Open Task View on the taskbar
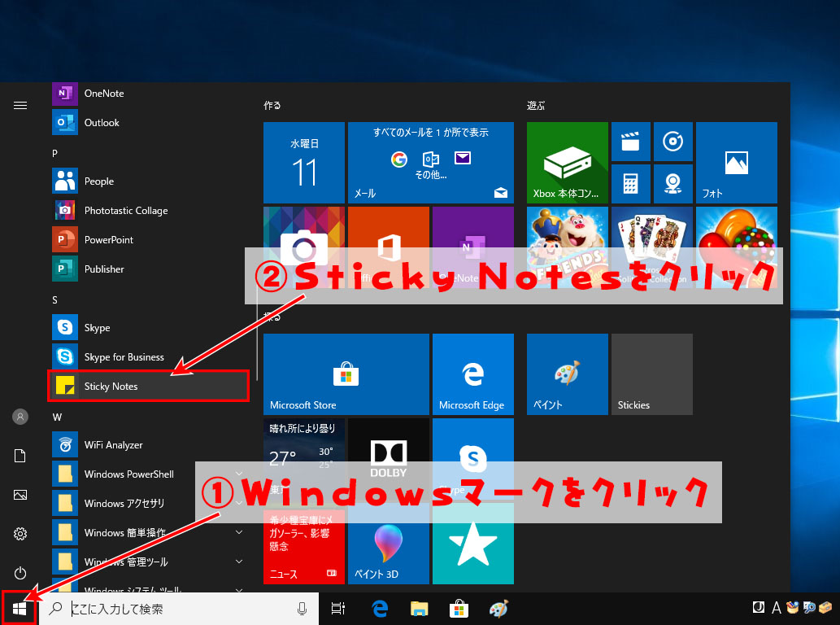This screenshot has height=625, width=840. coord(338,609)
